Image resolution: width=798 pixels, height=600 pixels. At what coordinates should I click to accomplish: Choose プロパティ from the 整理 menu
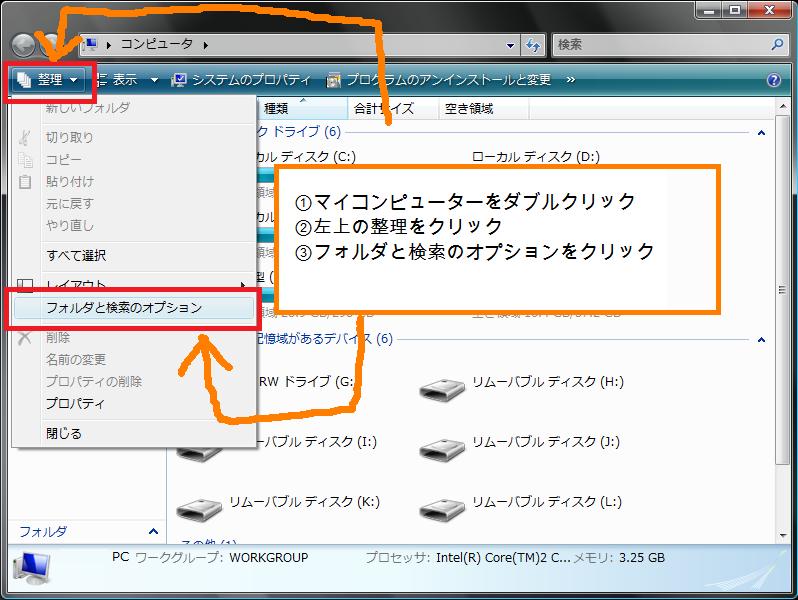pyautogui.click(x=75, y=404)
